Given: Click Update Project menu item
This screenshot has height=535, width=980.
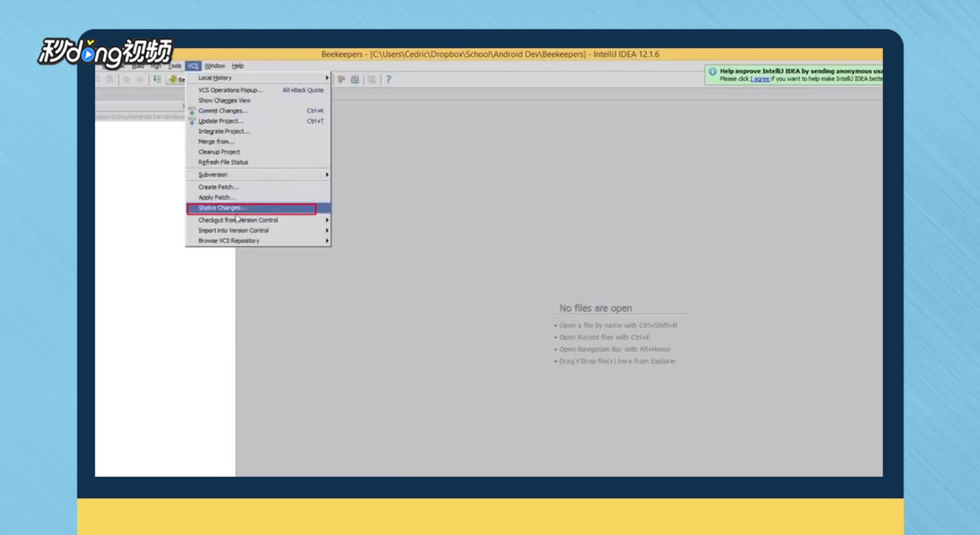Looking at the screenshot, I should coord(258,121).
